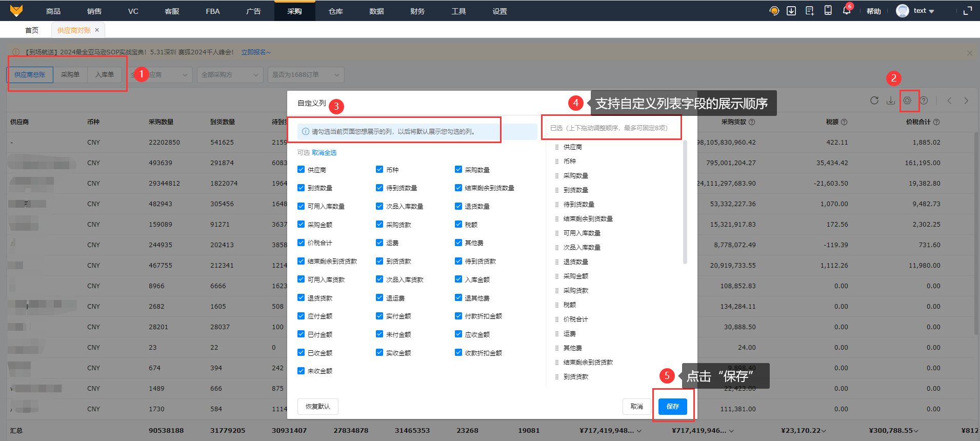Screen dimensions: 980x441
Task: Click 取消 to close the dialog
Action: pyautogui.click(x=637, y=407)
